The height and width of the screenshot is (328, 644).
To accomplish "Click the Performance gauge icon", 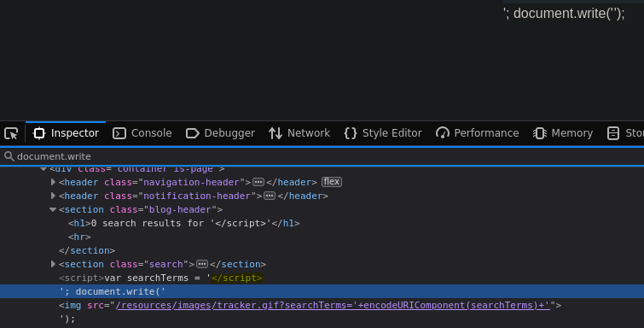I will (x=443, y=133).
